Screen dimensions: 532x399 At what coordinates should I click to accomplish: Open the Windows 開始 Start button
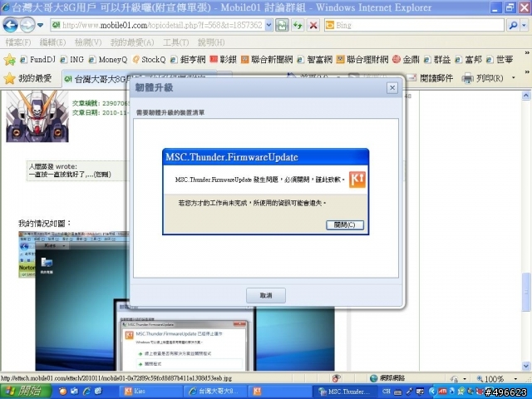coord(26,392)
